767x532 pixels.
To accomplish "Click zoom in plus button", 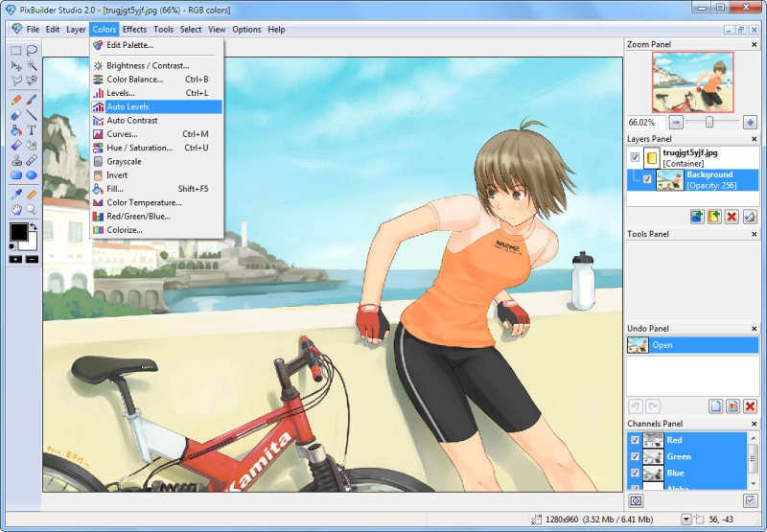I will pyautogui.click(x=750, y=123).
